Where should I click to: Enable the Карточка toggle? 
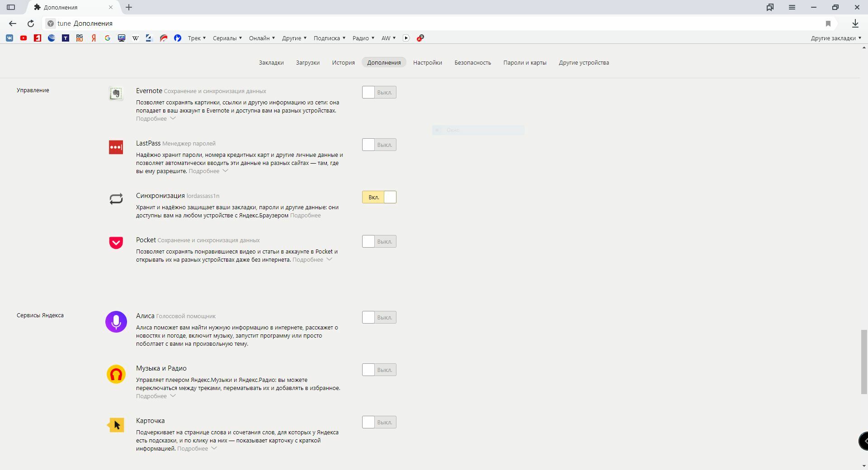coord(379,422)
